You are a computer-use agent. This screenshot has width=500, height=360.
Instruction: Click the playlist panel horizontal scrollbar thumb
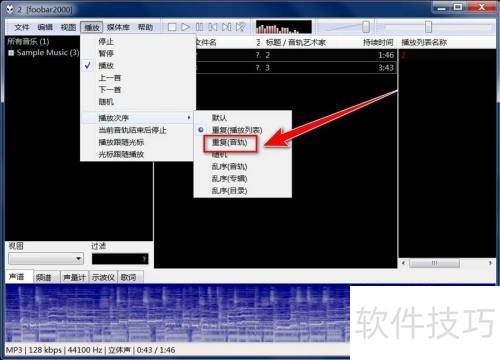(x=434, y=263)
